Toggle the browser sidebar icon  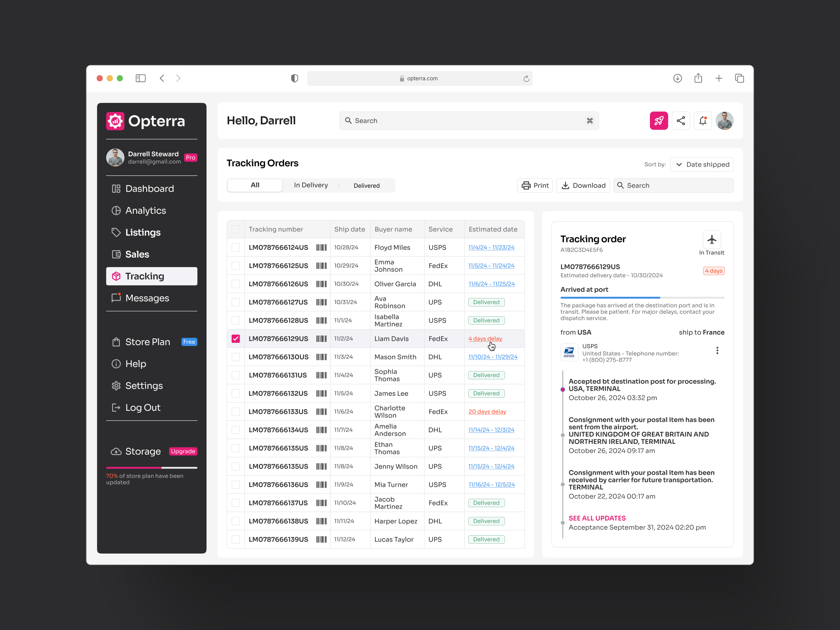[140, 78]
